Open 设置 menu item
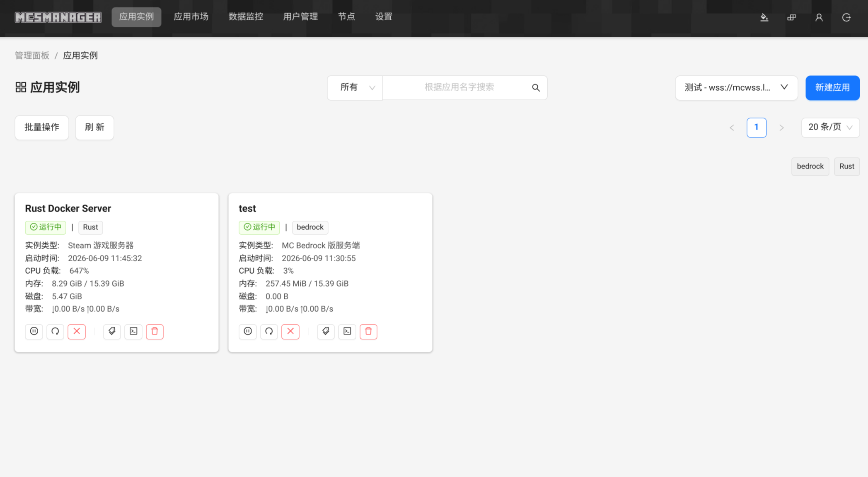 (x=384, y=17)
